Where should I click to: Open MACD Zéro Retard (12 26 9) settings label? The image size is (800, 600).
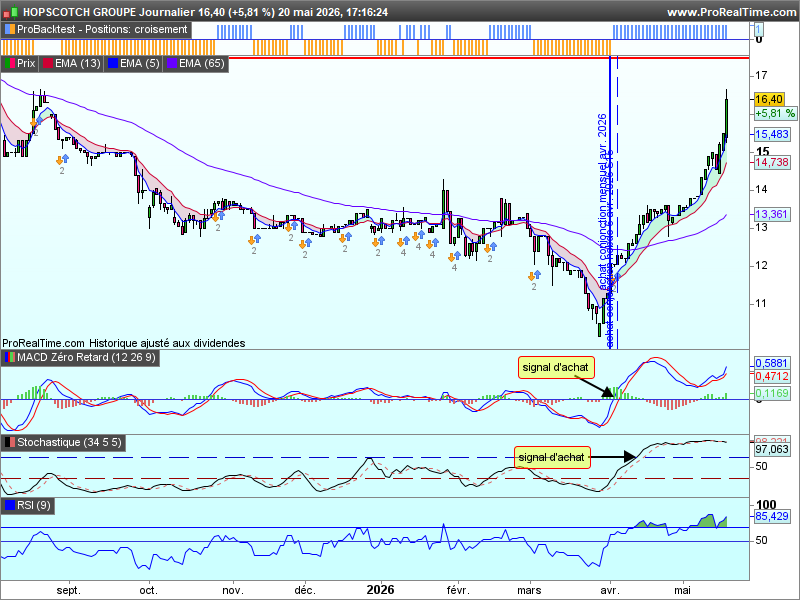coord(86,357)
